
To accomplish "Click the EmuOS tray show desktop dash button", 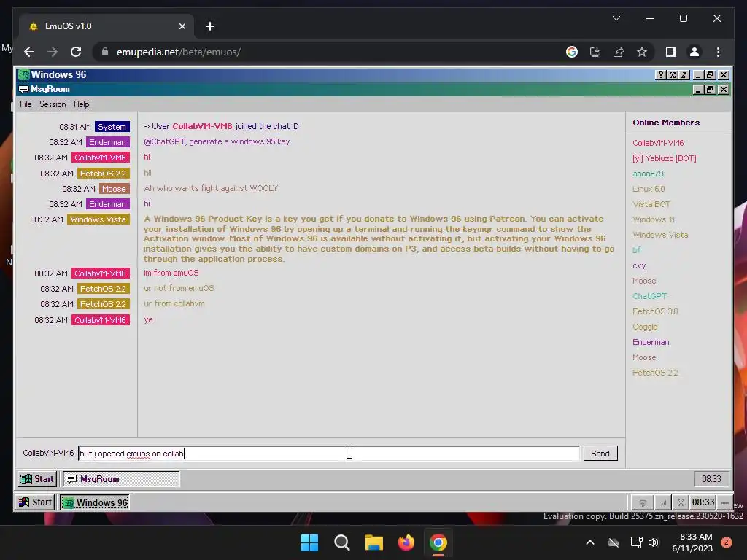I will coord(724,502).
